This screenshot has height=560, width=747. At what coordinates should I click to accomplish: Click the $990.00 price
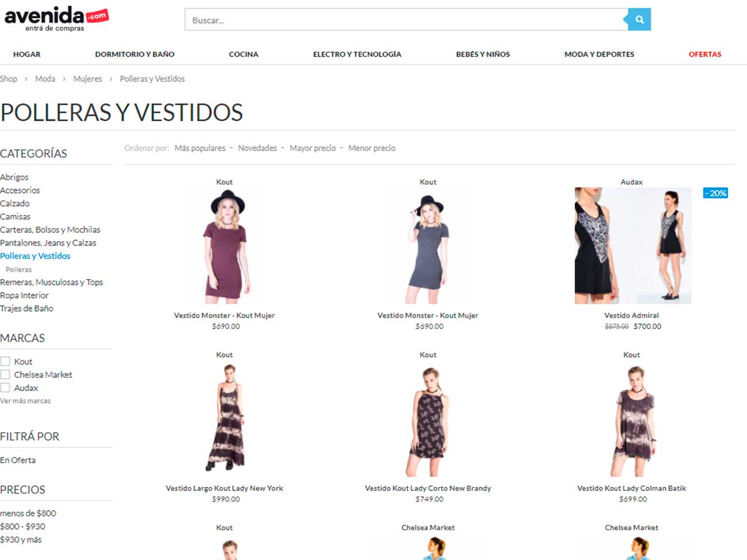point(226,499)
